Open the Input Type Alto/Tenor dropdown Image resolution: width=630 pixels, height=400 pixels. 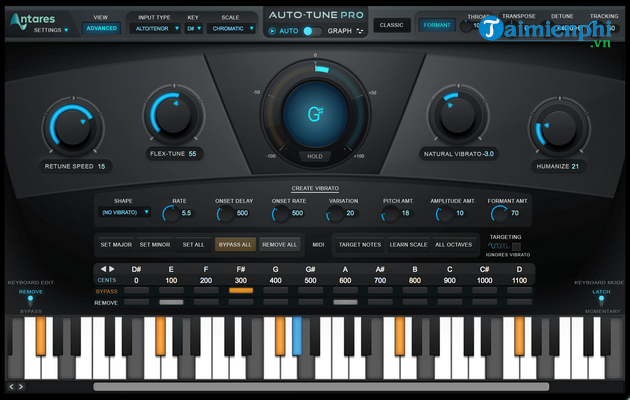[154, 29]
